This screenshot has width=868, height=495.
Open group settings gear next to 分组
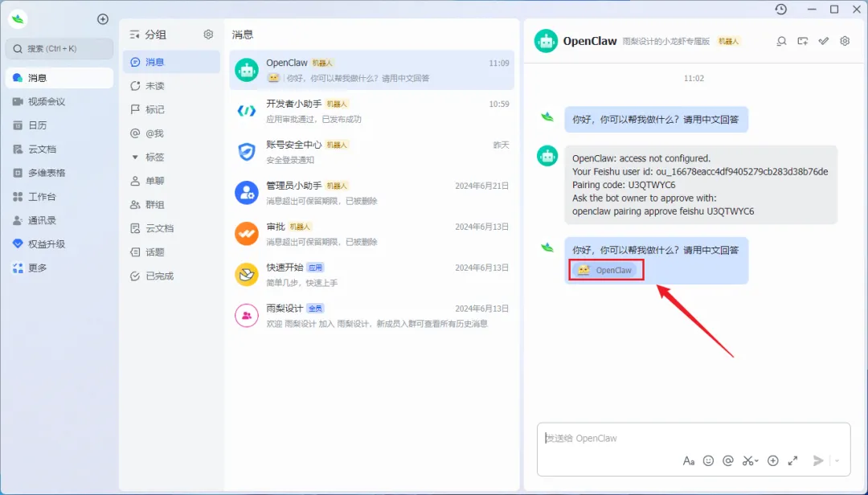208,35
